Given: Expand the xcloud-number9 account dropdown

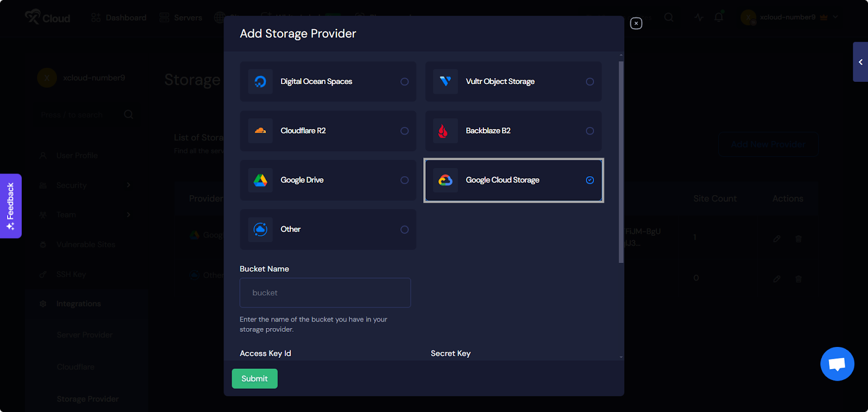Looking at the screenshot, I should 835,17.
